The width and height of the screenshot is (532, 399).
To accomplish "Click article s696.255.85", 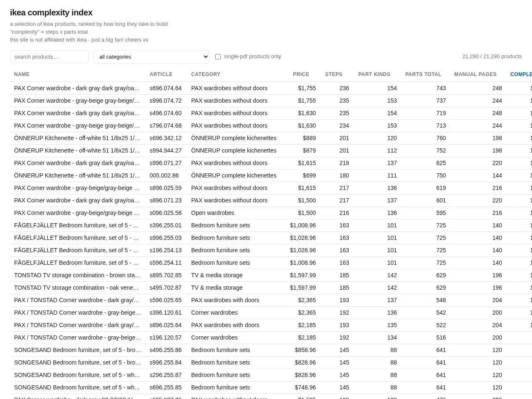I will [165, 387].
